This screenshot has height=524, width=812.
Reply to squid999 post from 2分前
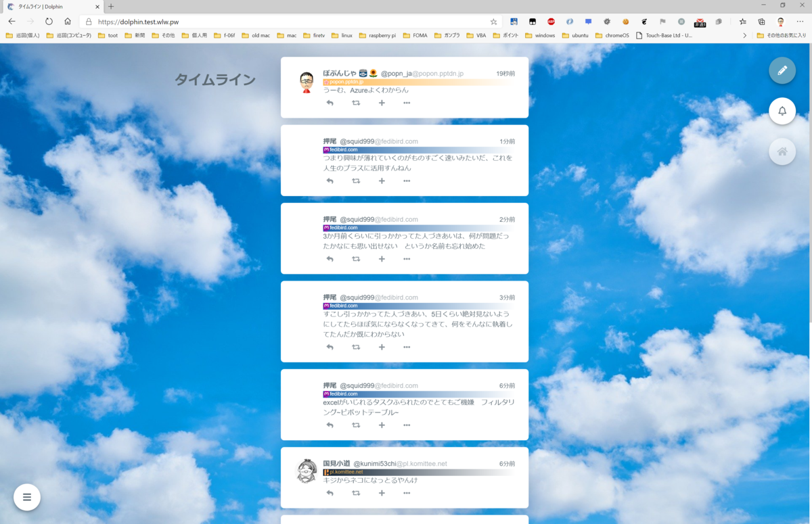pyautogui.click(x=330, y=259)
